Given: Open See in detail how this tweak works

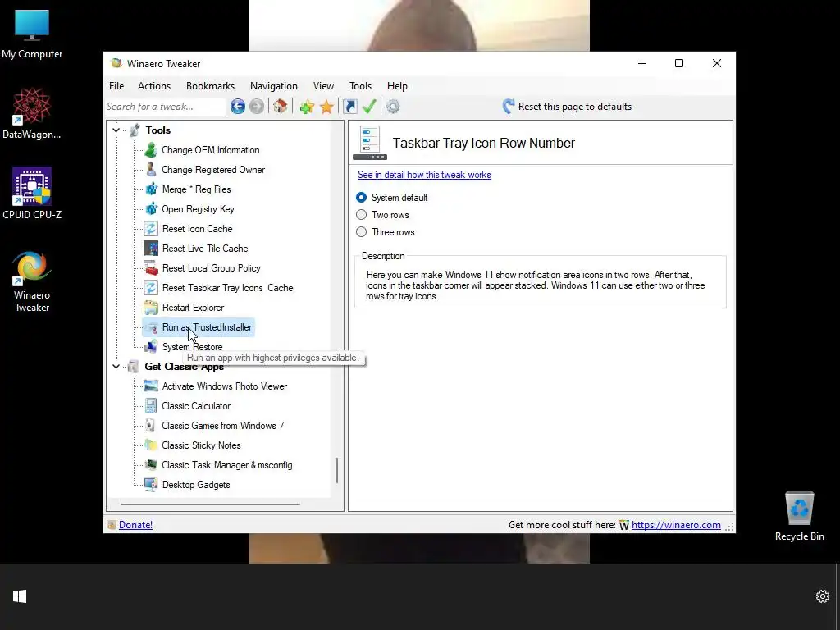Looking at the screenshot, I should pyautogui.click(x=424, y=175).
